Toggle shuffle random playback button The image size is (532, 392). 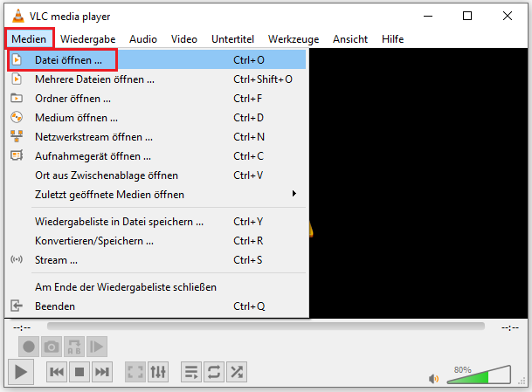[x=237, y=372]
